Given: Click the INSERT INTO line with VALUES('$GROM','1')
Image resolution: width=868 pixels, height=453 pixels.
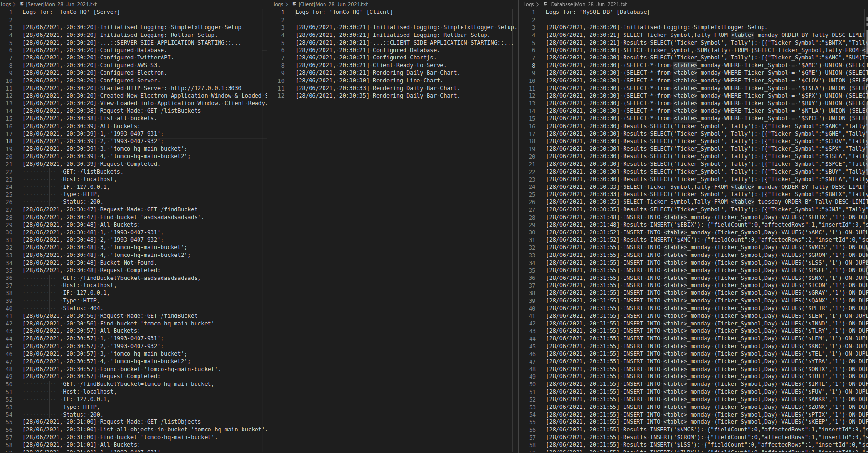Looking at the screenshot, I should tap(706, 255).
